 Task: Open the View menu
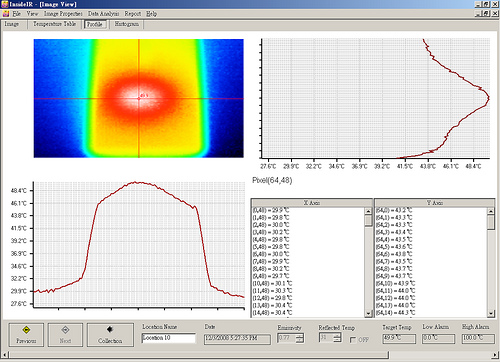[32, 14]
